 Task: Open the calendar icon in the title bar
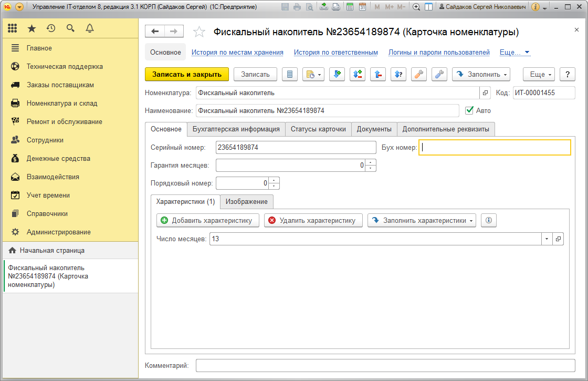click(x=362, y=7)
